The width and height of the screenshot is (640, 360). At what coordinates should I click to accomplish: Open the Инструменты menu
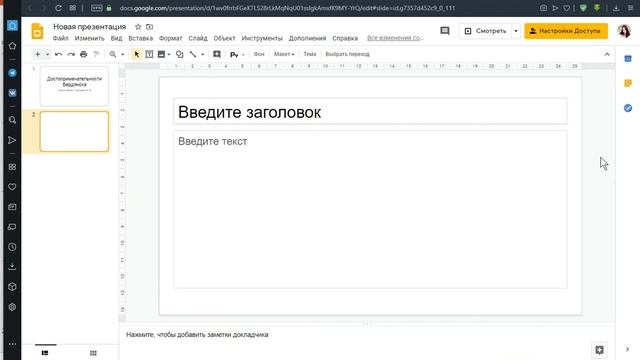click(262, 38)
